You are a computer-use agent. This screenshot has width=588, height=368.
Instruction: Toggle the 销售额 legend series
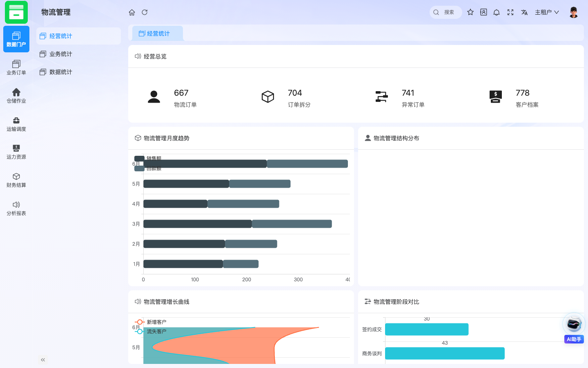(x=148, y=158)
